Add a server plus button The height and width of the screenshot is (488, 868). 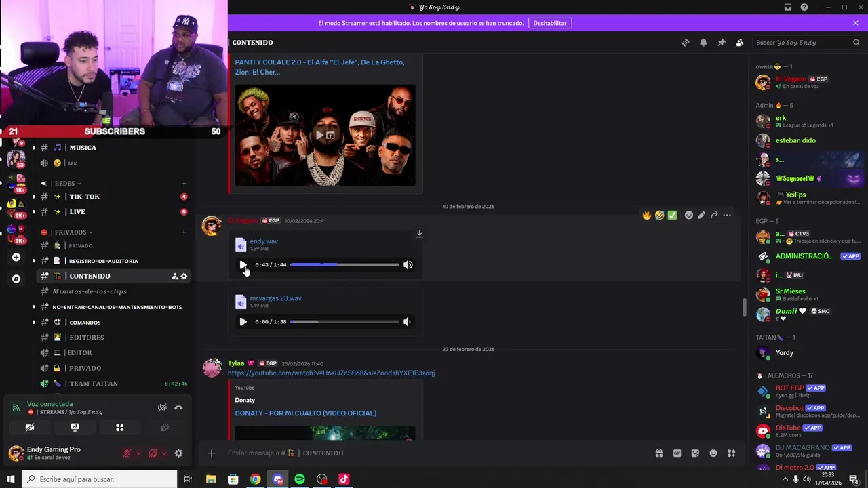point(16,257)
